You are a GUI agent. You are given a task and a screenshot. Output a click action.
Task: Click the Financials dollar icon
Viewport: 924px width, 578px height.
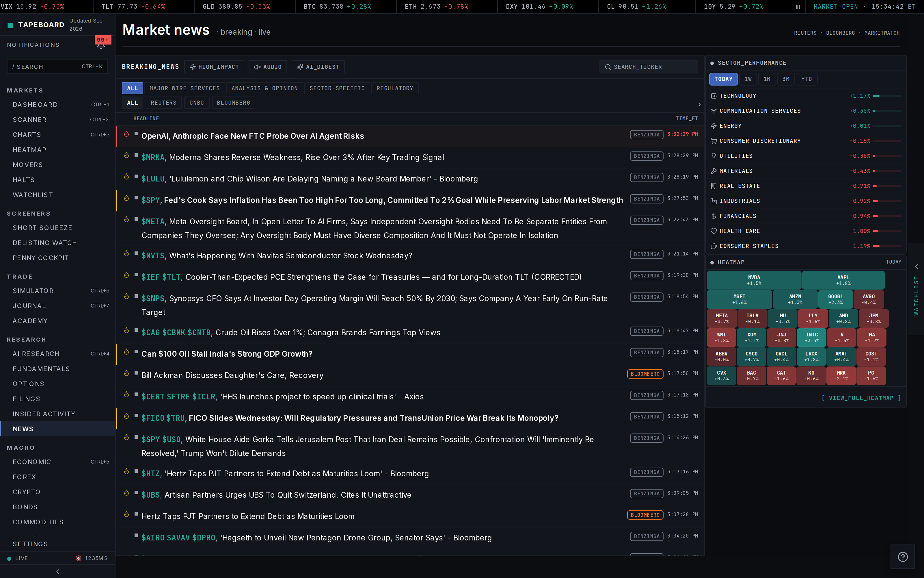713,216
